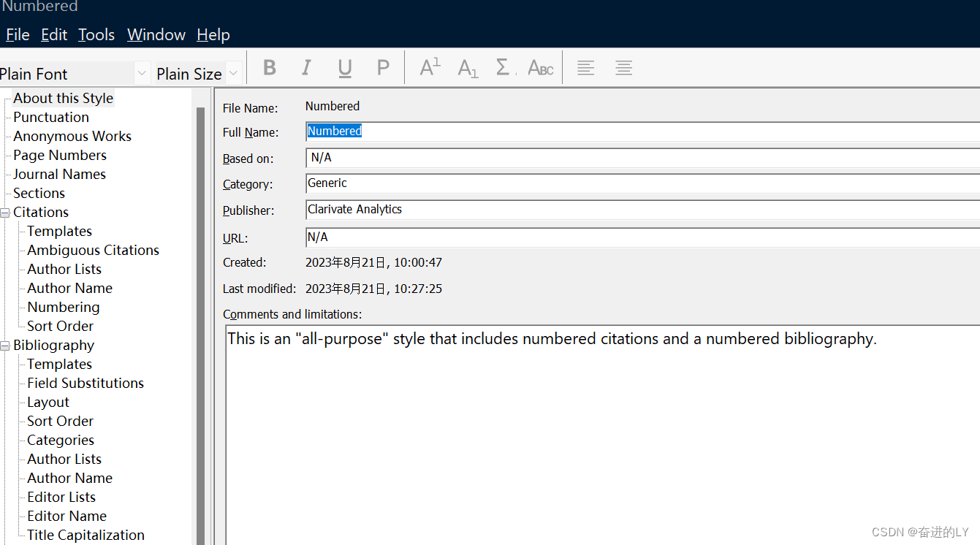Open Templates under Citations
Screen dimensions: 980x545
(59, 231)
